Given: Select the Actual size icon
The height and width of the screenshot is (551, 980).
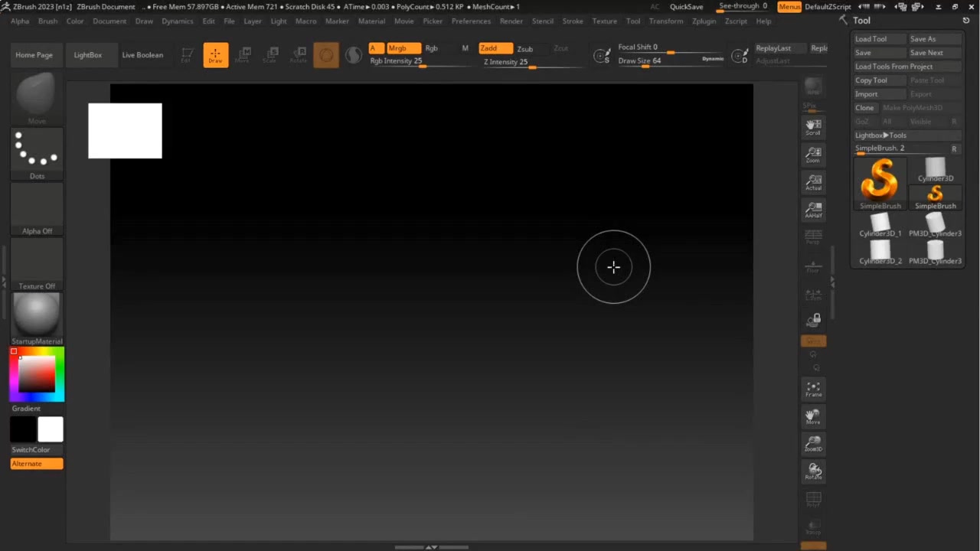Looking at the screenshot, I should (x=813, y=182).
